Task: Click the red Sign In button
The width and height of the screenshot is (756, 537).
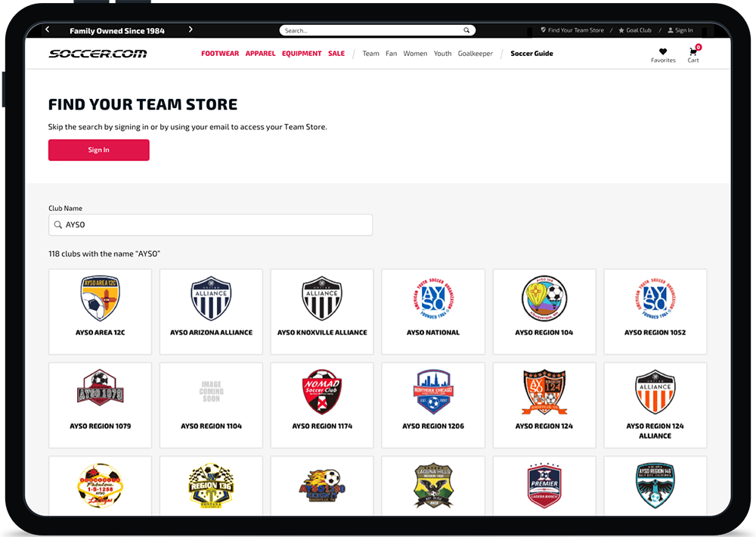Action: point(99,150)
